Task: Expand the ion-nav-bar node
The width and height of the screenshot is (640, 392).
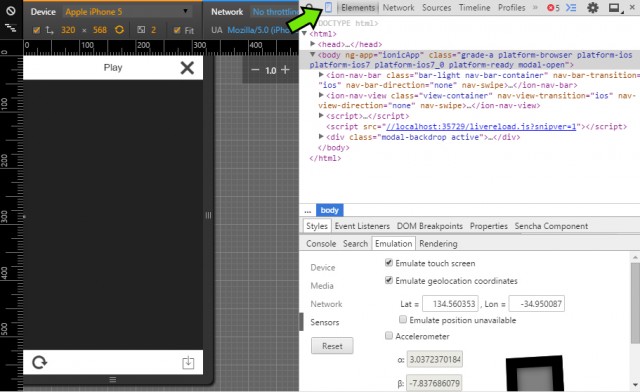Action: (321, 75)
